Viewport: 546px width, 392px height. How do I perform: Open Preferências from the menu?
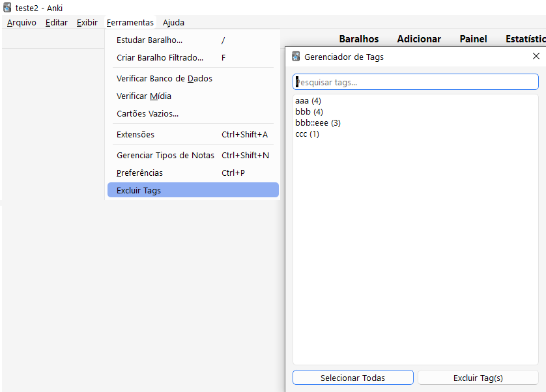click(x=139, y=173)
